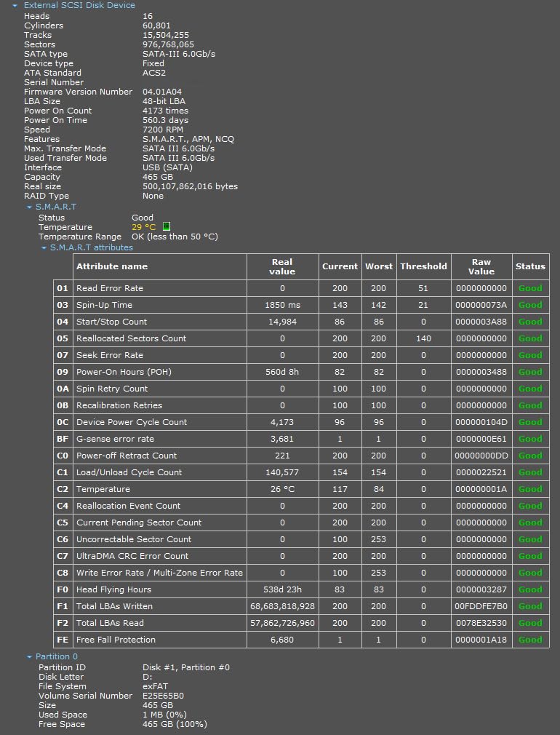Click the 465 GB (100%) free space value
Screen dimensions: 560x735
click(175, 724)
